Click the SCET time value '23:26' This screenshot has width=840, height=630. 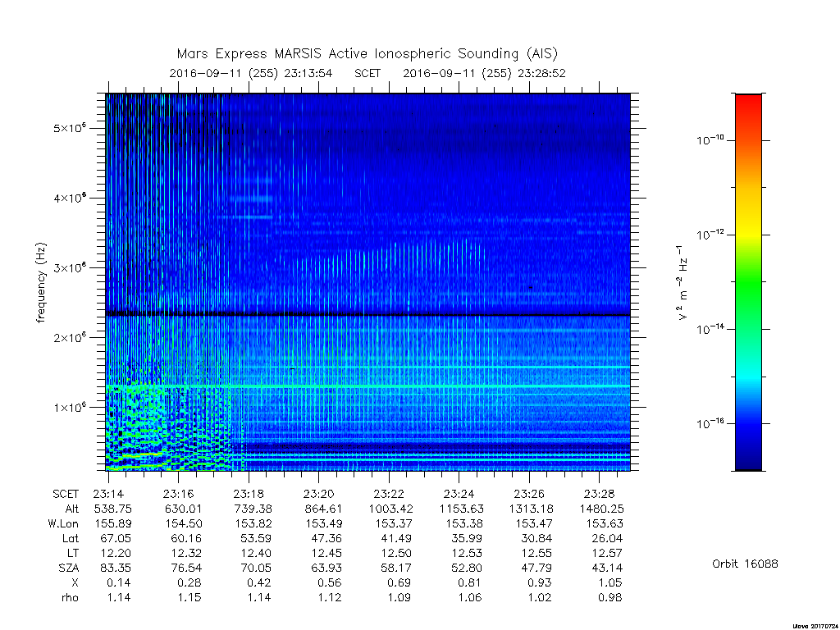[x=529, y=494]
